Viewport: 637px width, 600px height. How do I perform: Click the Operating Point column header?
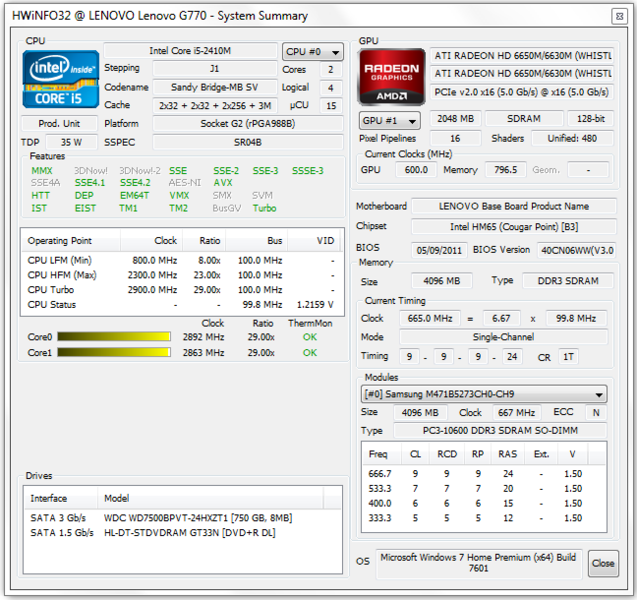pyautogui.click(x=71, y=240)
